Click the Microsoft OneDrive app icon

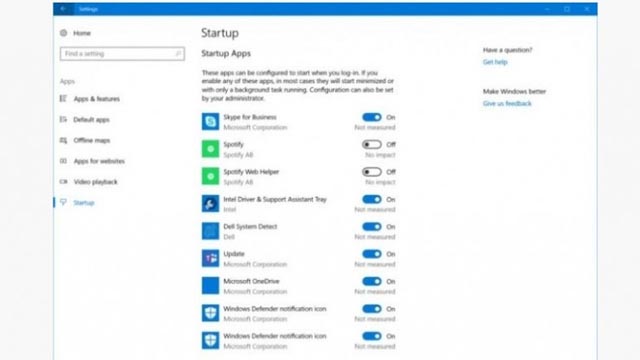point(210,286)
